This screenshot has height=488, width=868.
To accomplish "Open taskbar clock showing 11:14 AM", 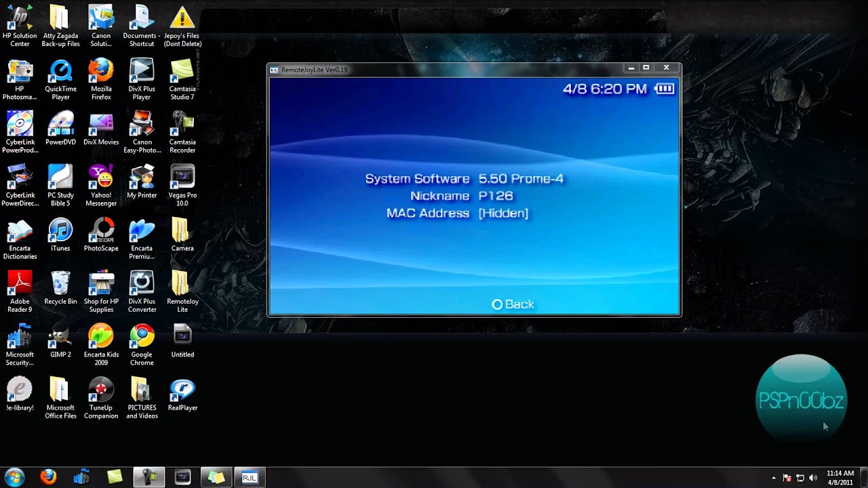I will point(841,478).
